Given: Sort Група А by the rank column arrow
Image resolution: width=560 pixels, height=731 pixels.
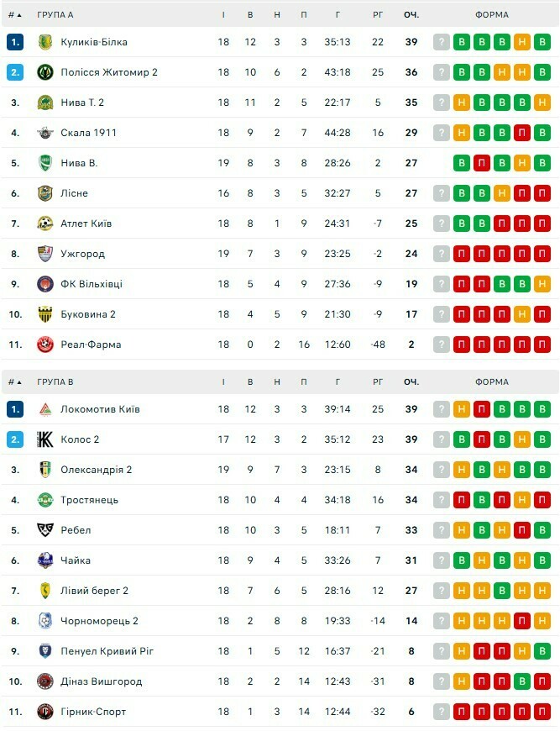Looking at the screenshot, I should click(19, 15).
